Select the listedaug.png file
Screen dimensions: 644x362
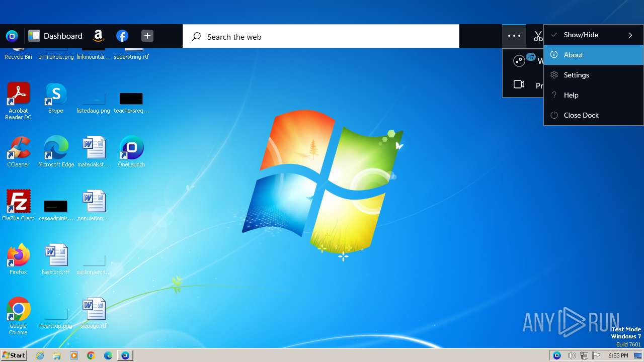click(x=94, y=103)
